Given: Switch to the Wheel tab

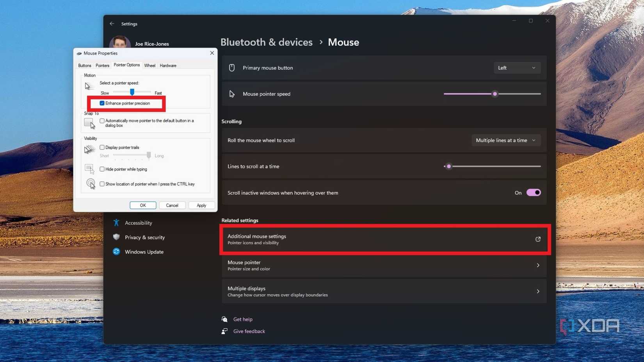Looking at the screenshot, I should point(149,66).
